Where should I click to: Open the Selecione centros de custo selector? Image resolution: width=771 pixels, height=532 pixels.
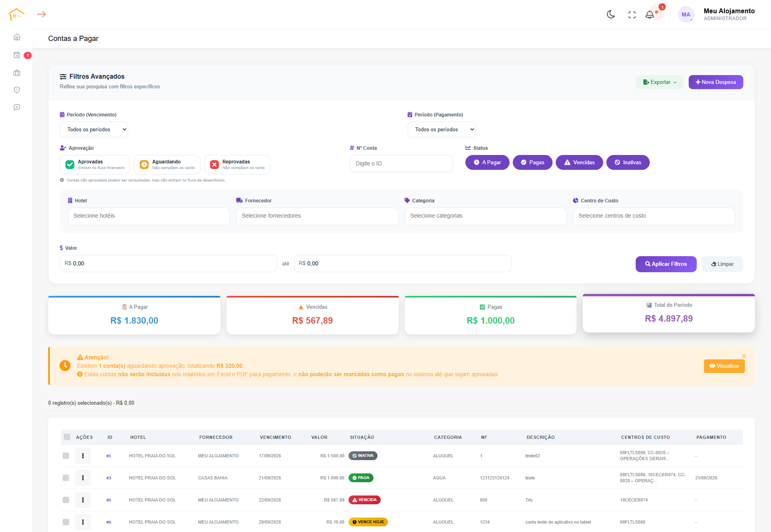pyautogui.click(x=654, y=216)
